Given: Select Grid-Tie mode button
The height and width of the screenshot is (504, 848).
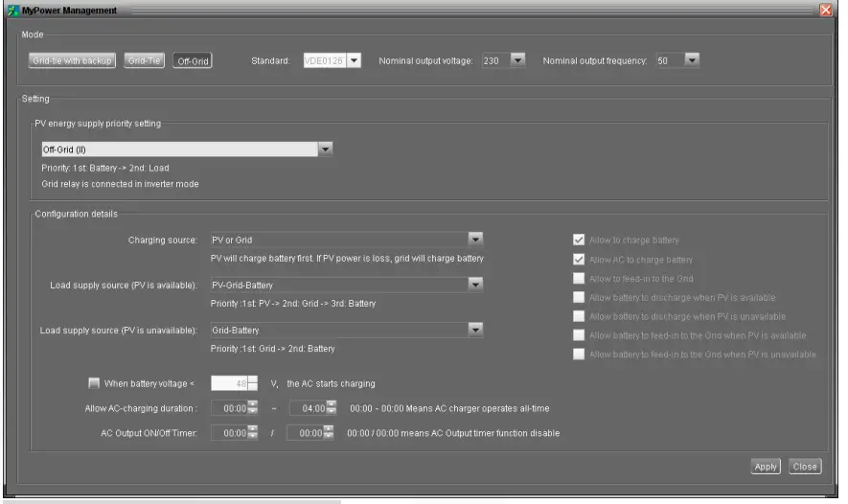Looking at the screenshot, I should (x=145, y=60).
